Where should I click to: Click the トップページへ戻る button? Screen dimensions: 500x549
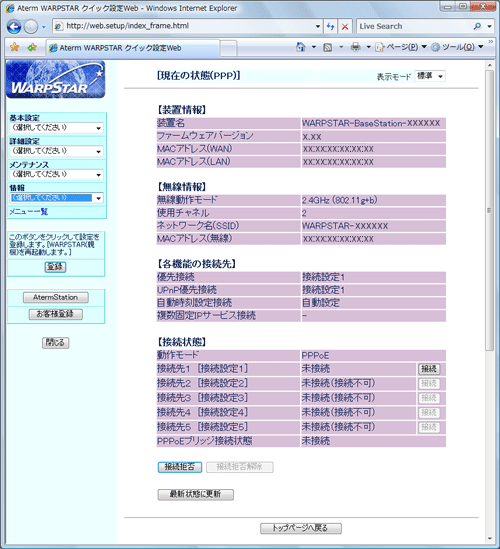tap(301, 528)
